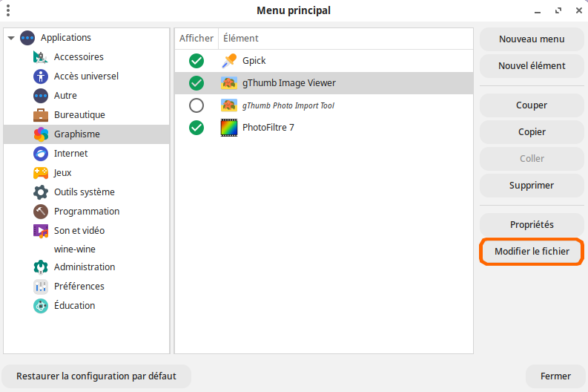Click the Élément column header

[241, 39]
